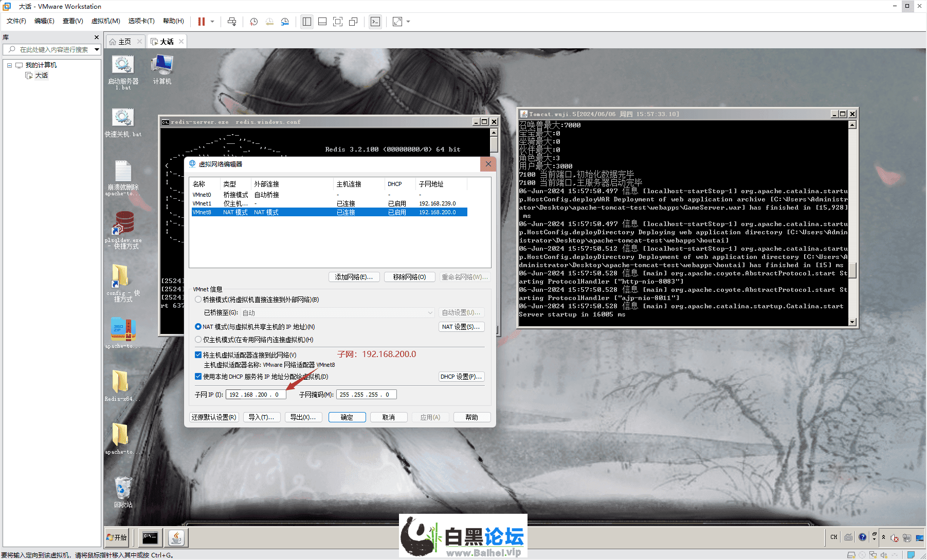Click the Java icon in guest taskbar
The width and height of the screenshot is (927, 560).
click(177, 537)
